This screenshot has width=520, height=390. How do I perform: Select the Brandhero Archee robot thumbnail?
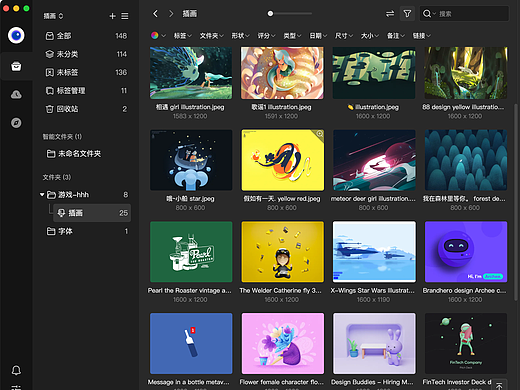click(x=466, y=252)
